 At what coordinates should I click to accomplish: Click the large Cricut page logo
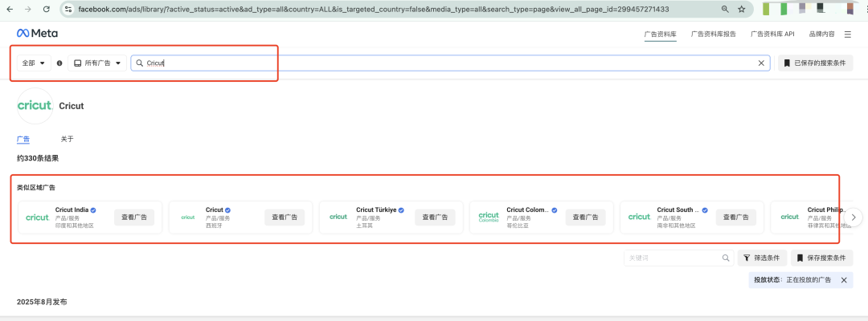[35, 105]
